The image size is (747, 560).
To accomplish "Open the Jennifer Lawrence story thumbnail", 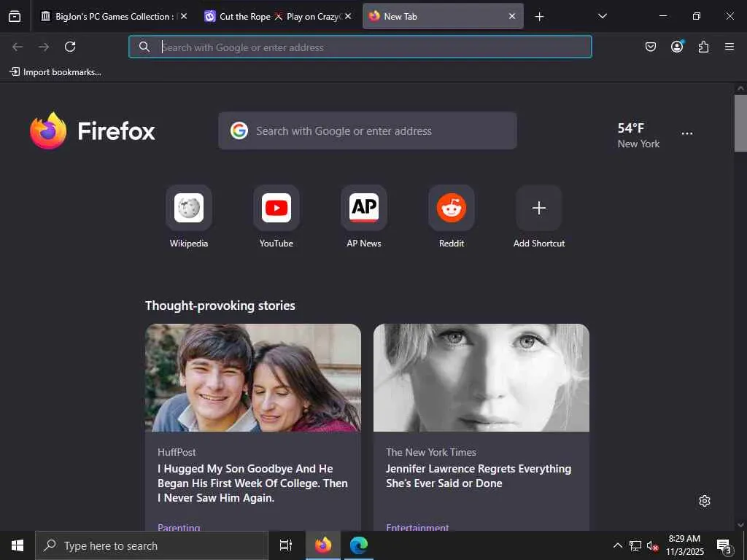I will pos(481,378).
